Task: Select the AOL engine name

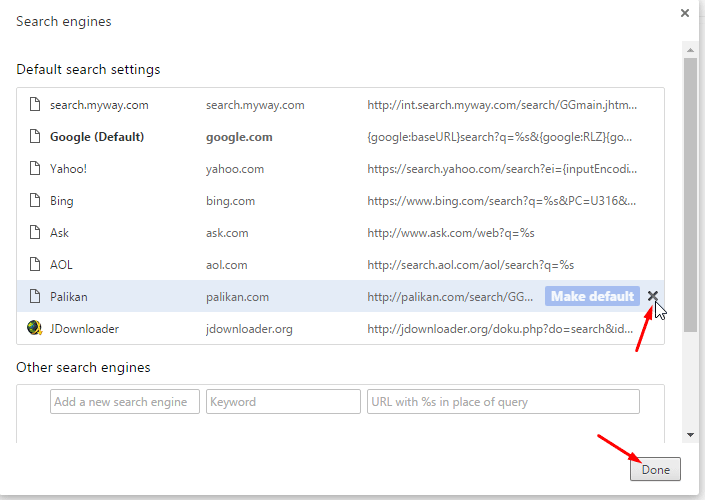Action: (x=61, y=265)
